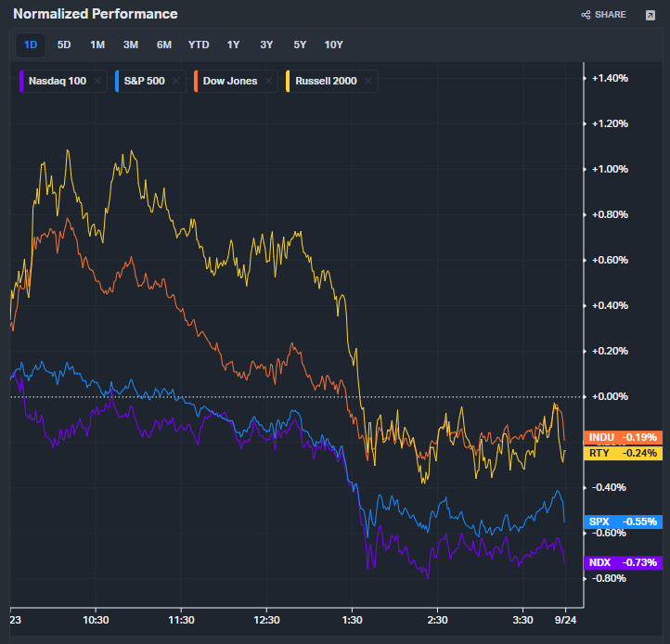Remove Nasdaq 100 from the chart
This screenshot has height=644, width=670.
[x=97, y=81]
